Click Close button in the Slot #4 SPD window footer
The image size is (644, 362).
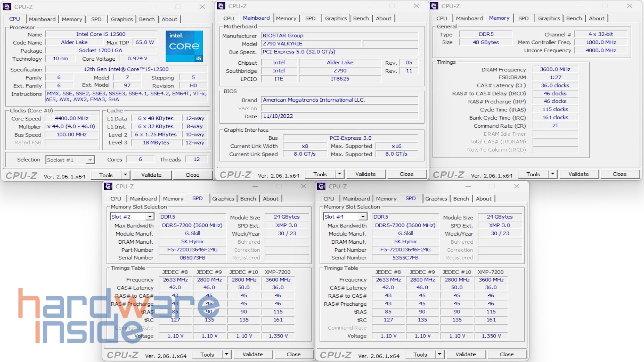point(506,354)
